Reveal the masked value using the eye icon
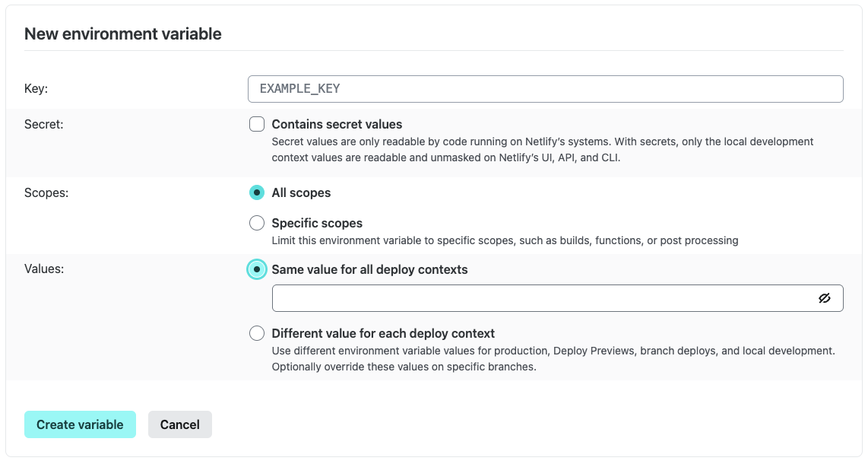 click(x=825, y=298)
